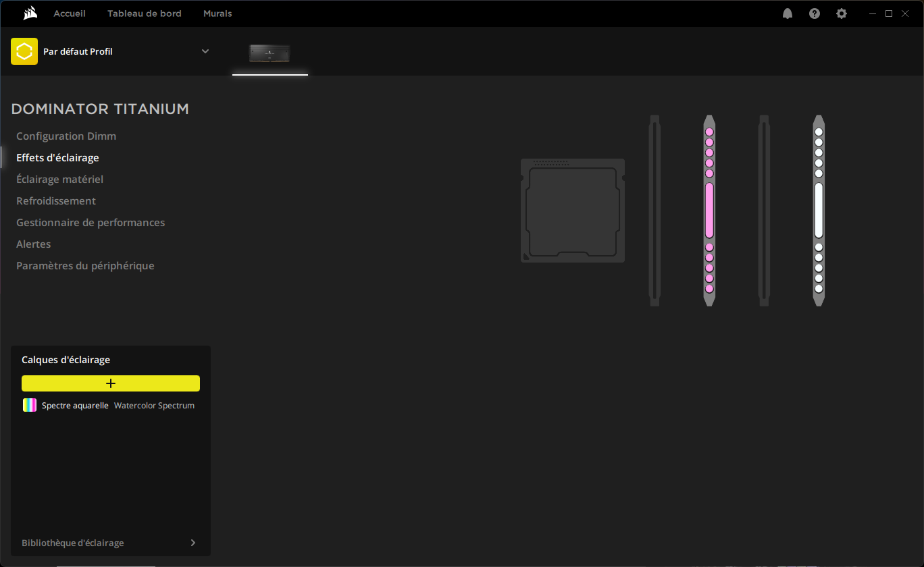
Task: Open the help question mark icon
Action: click(815, 13)
